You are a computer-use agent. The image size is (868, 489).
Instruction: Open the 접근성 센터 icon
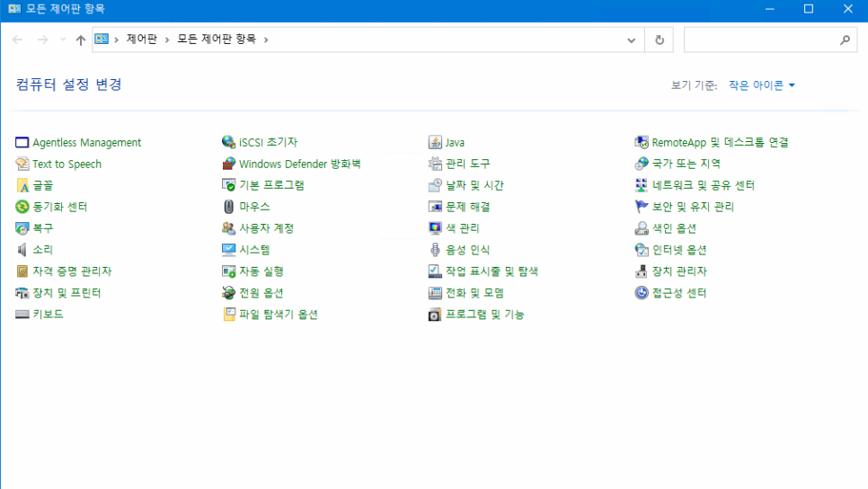pyautogui.click(x=642, y=293)
